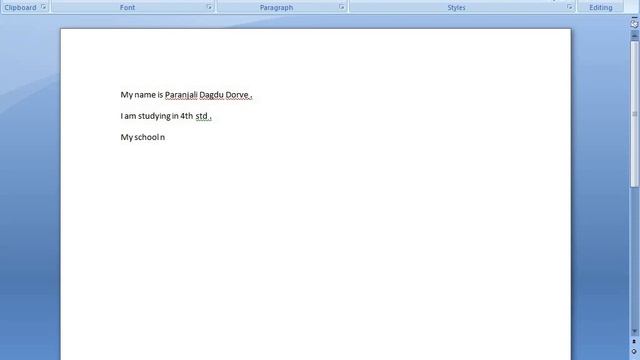Click the Editing group label
Image resolution: width=640 pixels, height=360 pixels.
point(600,7)
